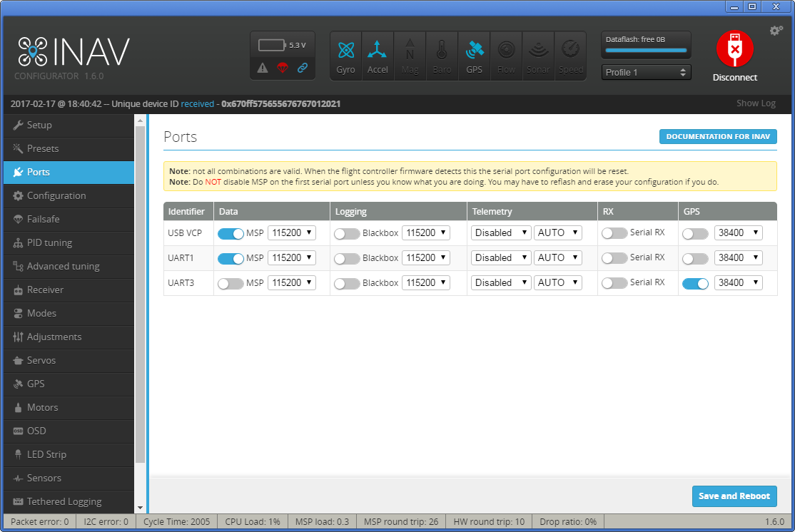Click the Sonar sensor icon
Screen dimensions: 795x532
(538, 50)
